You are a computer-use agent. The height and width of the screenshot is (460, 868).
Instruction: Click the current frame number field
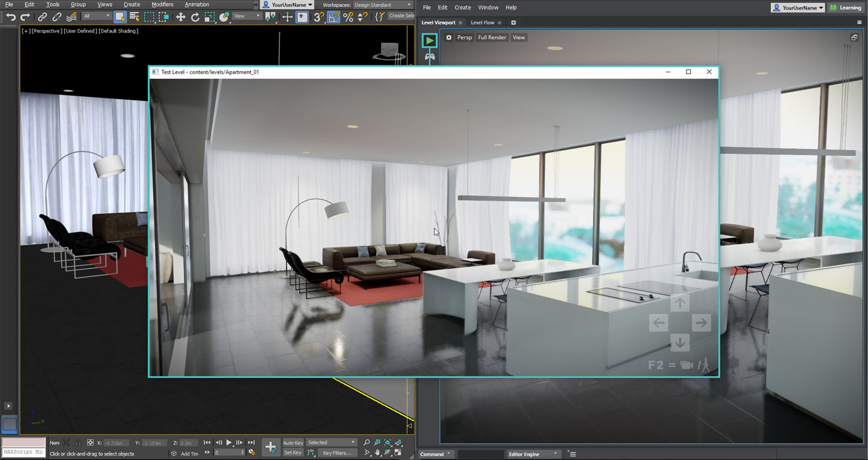pos(227,452)
